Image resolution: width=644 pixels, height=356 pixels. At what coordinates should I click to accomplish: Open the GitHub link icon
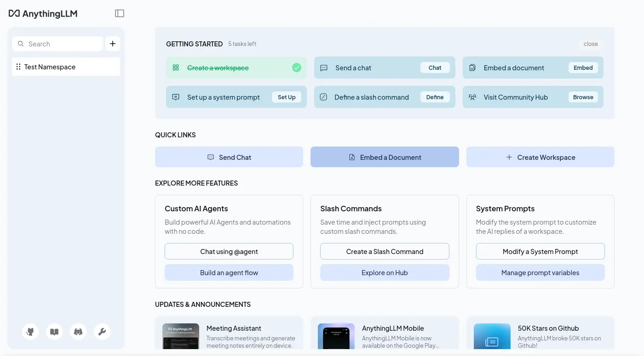tap(30, 332)
